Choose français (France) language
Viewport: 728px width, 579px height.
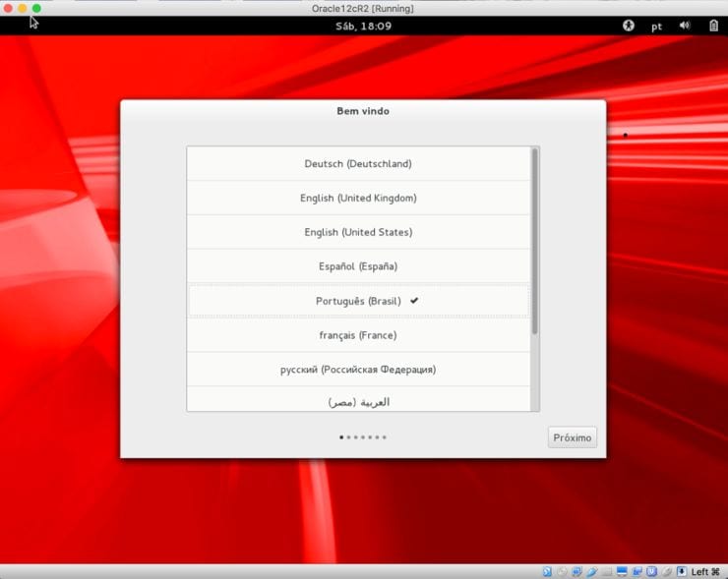[x=358, y=335]
